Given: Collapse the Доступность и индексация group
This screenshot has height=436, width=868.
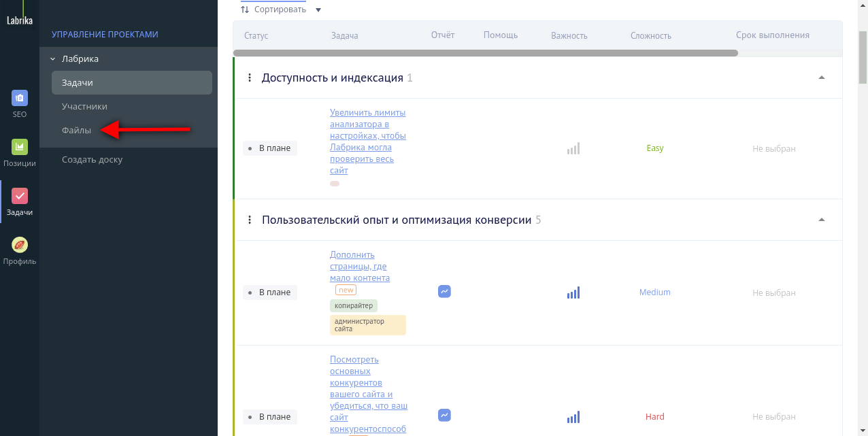Looking at the screenshot, I should pyautogui.click(x=822, y=78).
